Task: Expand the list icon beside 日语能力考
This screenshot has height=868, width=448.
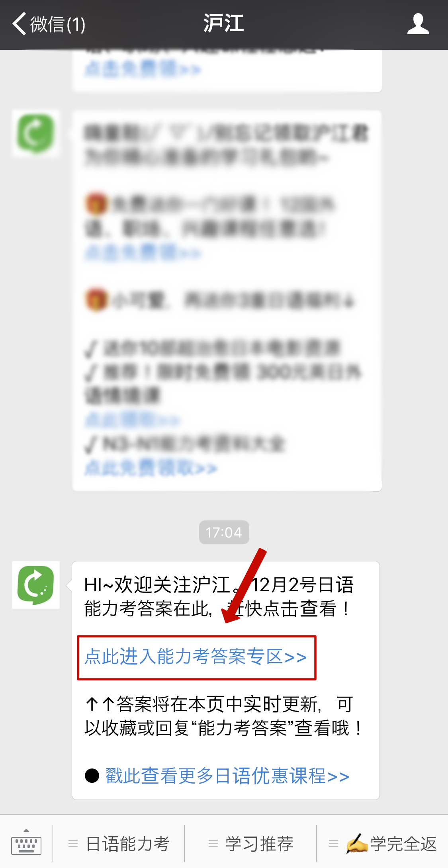Action: tap(73, 844)
